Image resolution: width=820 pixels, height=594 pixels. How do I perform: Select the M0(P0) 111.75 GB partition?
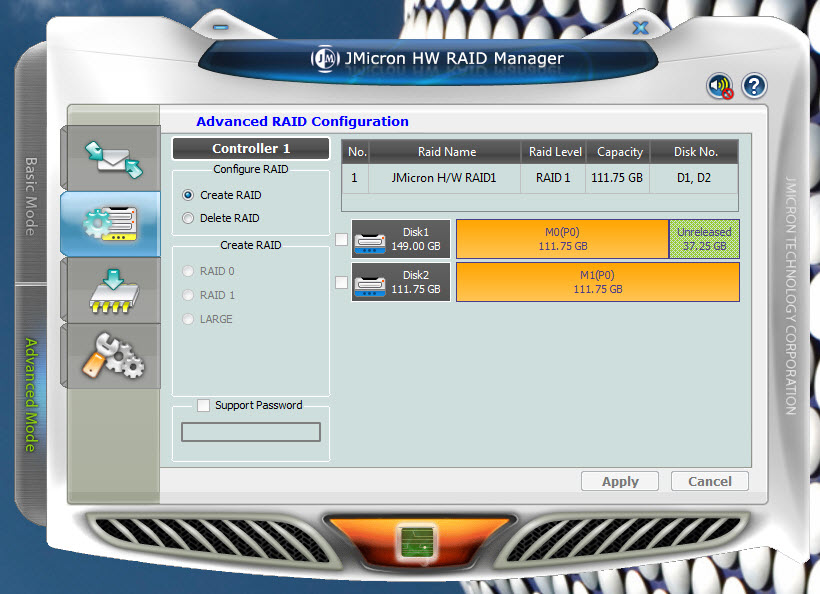(x=563, y=239)
